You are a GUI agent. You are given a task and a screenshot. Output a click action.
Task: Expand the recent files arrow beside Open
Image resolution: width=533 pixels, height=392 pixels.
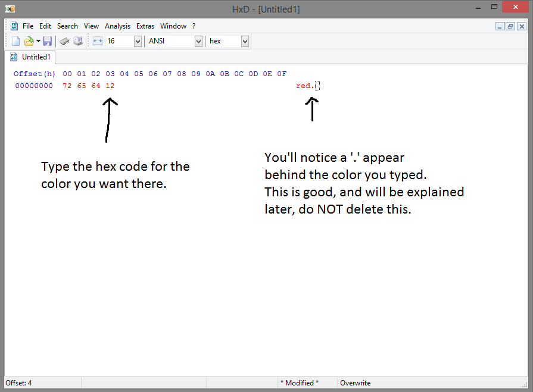(38, 41)
